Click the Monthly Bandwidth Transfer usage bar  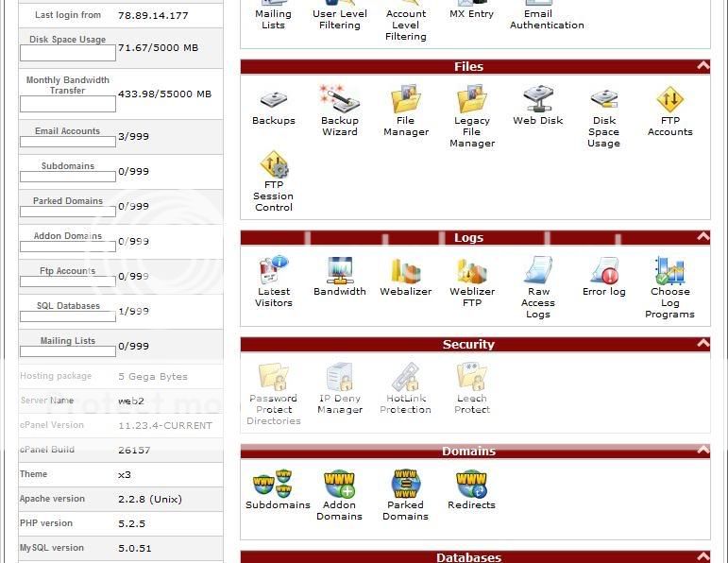(x=67, y=104)
